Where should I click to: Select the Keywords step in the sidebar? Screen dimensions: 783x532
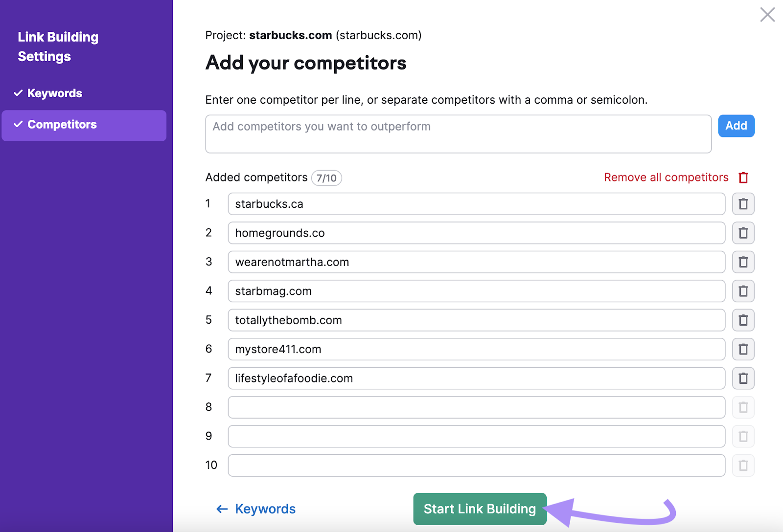pyautogui.click(x=55, y=93)
